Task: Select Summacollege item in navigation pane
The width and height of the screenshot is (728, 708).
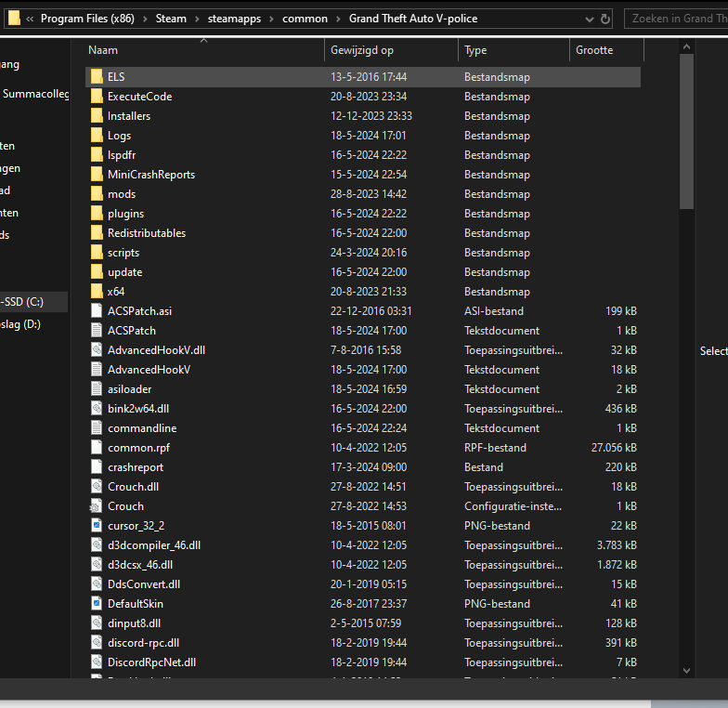Action: (x=34, y=94)
